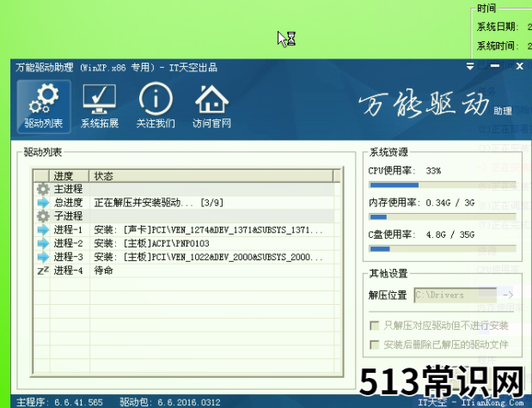Click the sleeping zz icon beside 进程-4

(43, 271)
